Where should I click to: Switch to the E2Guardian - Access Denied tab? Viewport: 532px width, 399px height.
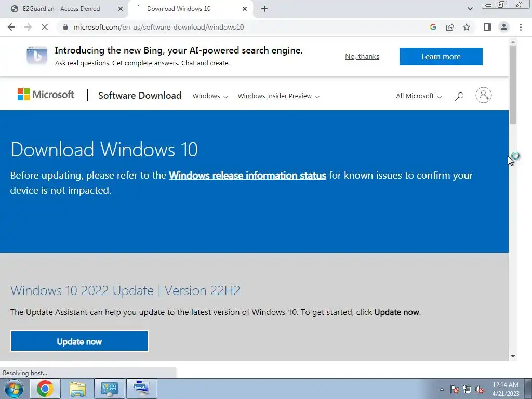click(61, 9)
